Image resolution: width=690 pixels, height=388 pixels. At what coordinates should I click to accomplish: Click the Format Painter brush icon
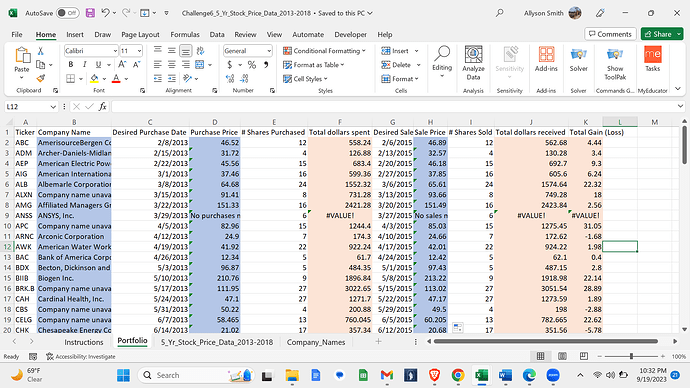point(40,78)
